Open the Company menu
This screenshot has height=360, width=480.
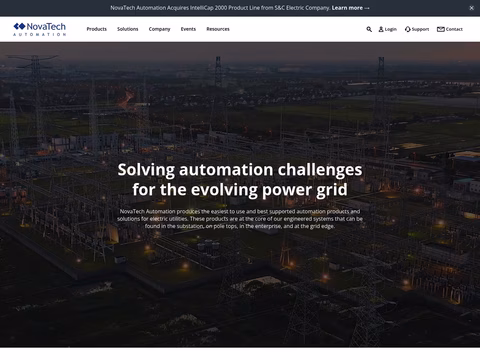(x=159, y=29)
